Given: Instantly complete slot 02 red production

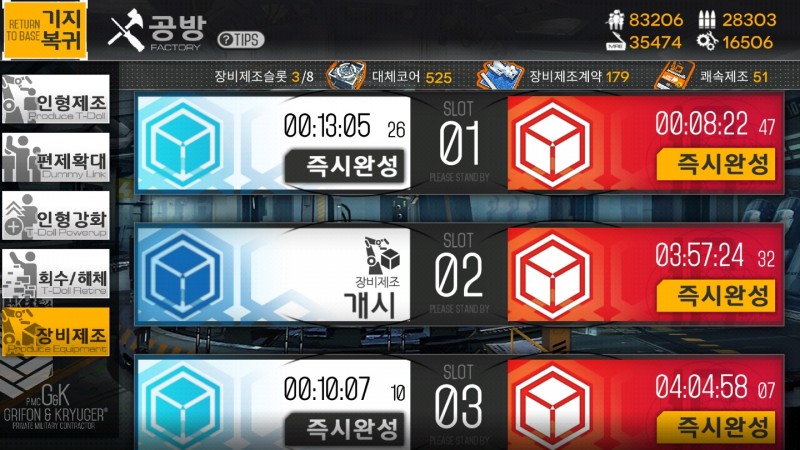Looking at the screenshot, I should 716,296.
